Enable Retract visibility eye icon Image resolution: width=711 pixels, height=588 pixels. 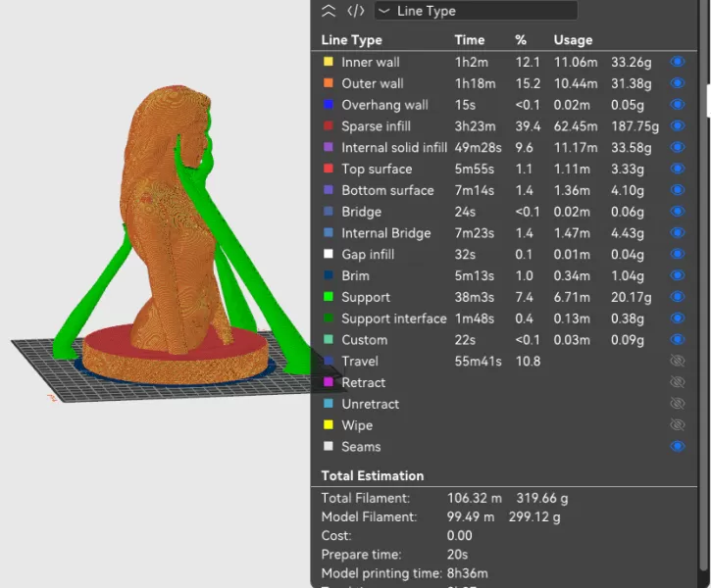tap(677, 382)
